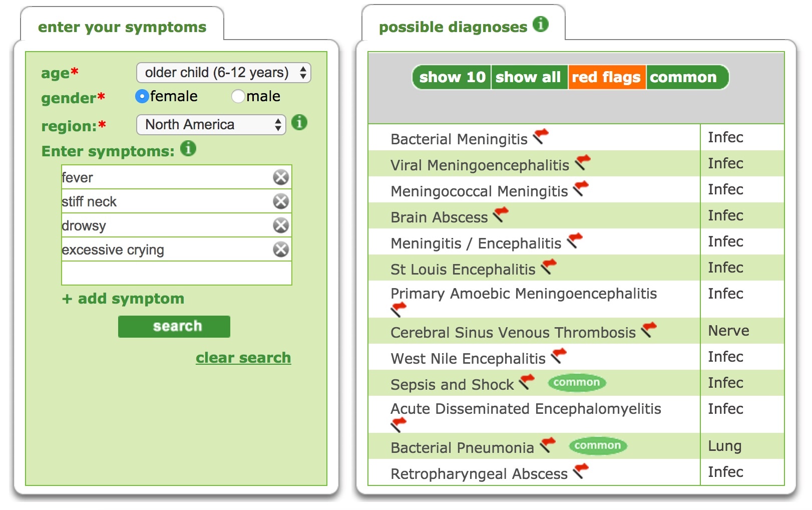Click the red flag beside Bacterial Meningitis
Screen dimensions: 812x510
[542, 135]
